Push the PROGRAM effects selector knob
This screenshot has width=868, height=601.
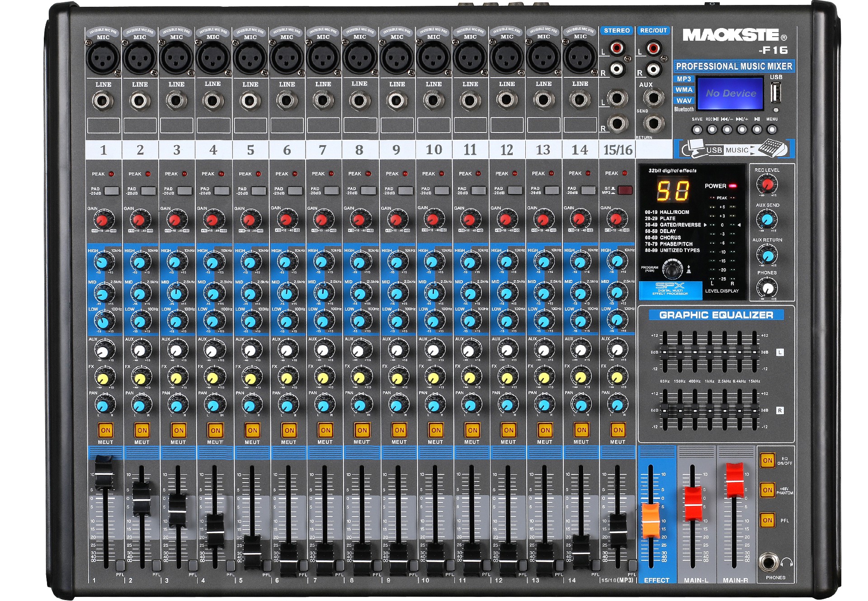pos(673,270)
